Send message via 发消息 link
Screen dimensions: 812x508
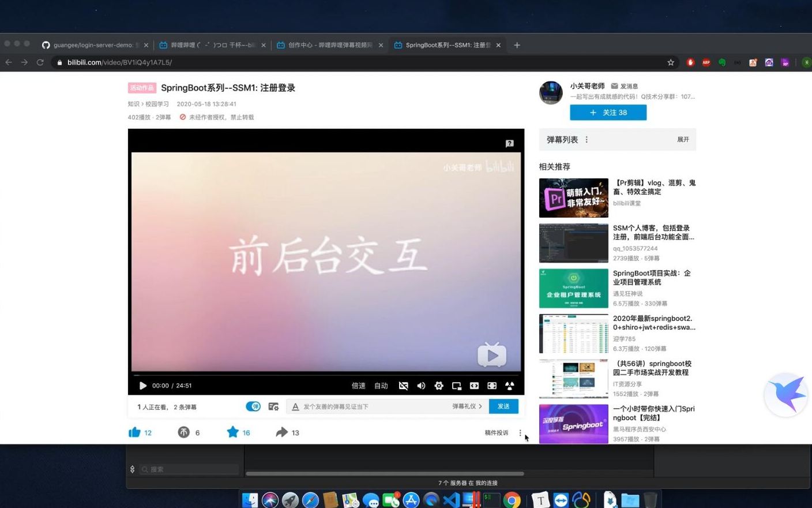625,86
